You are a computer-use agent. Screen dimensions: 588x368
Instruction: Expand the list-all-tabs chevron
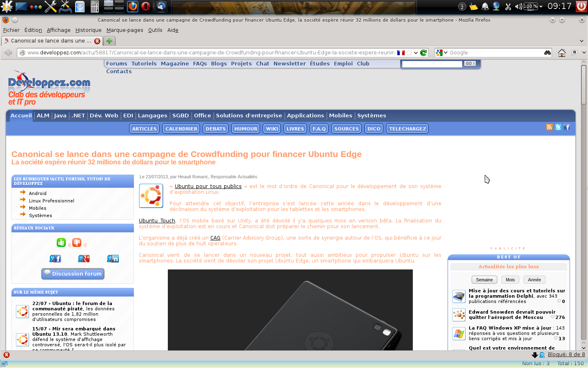(581, 41)
